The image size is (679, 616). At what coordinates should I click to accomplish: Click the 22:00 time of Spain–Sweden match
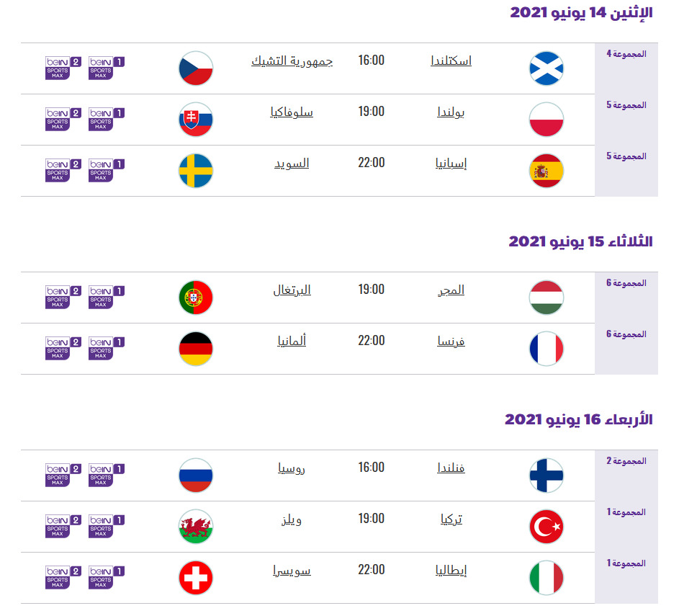372,163
